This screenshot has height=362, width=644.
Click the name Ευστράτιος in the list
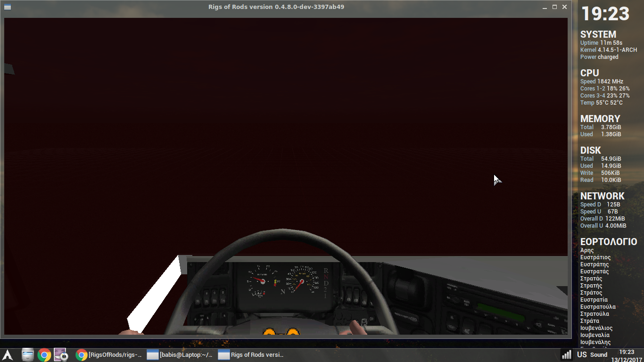(x=595, y=257)
